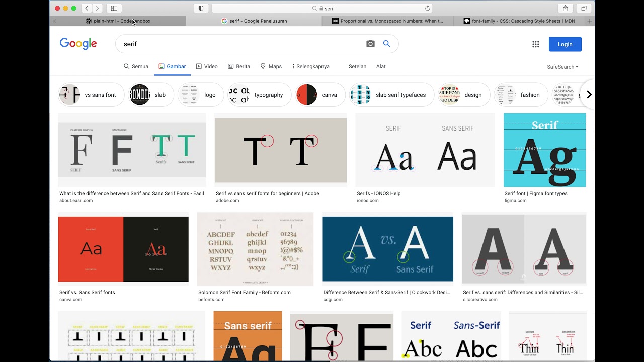The image size is (644, 362).
Task: Select Video search category
Action: coord(207,66)
